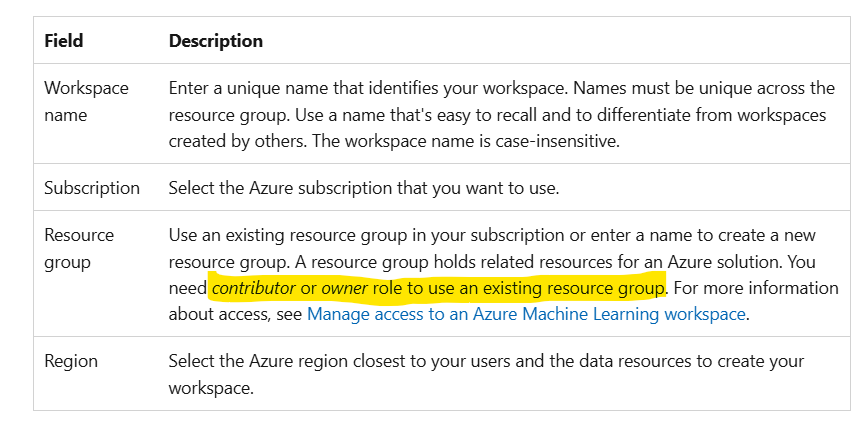Viewport: 861px width, 422px height.
Task: Click the Description column header
Action: 216,41
